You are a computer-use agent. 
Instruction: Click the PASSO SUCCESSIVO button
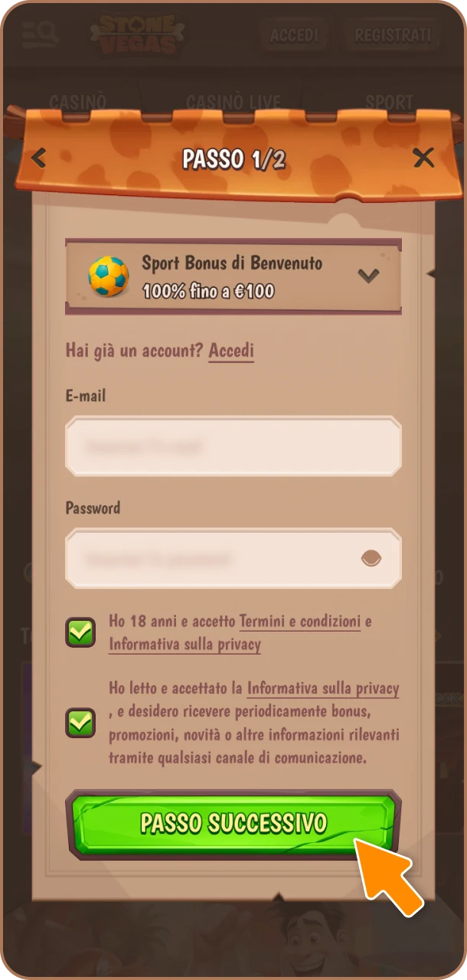coord(233,825)
